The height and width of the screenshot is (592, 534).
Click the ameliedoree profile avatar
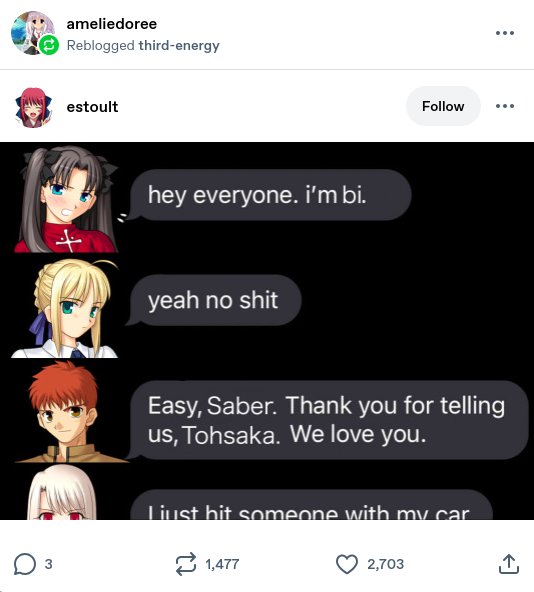click(32, 32)
